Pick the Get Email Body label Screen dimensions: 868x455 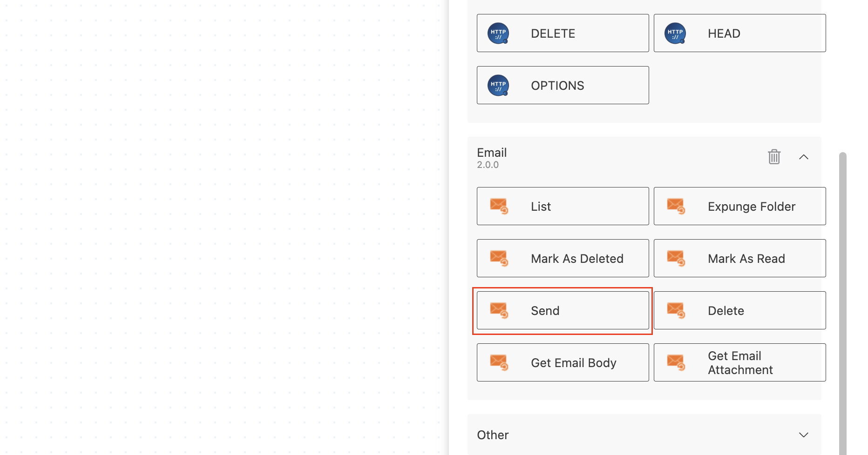574,363
